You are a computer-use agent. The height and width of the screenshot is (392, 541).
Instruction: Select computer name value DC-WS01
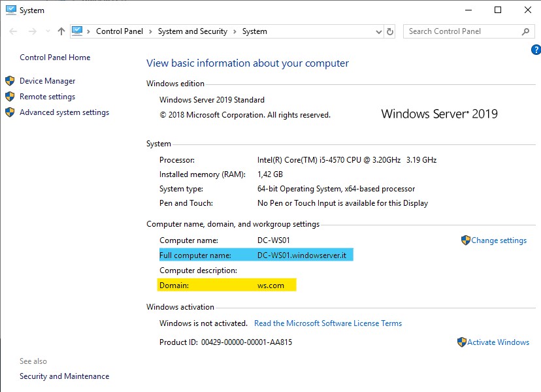274,240
